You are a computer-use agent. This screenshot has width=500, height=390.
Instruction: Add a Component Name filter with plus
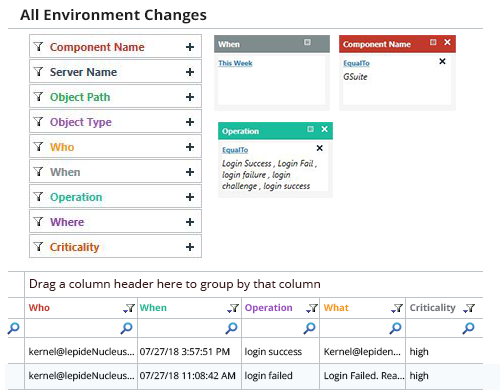point(190,47)
